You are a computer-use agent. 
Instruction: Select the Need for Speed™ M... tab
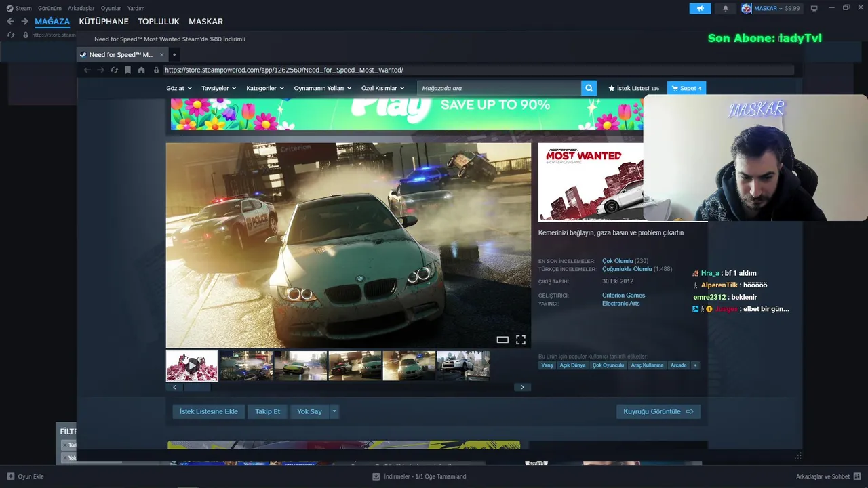(x=121, y=54)
